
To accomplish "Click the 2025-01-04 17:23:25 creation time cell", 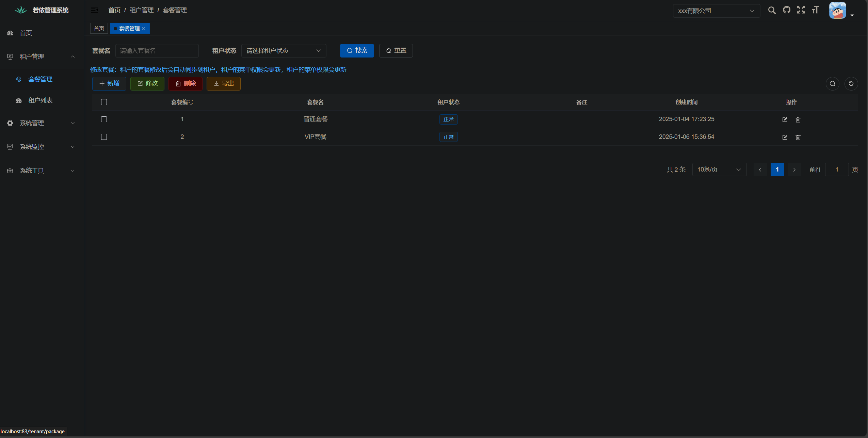I will coord(686,119).
